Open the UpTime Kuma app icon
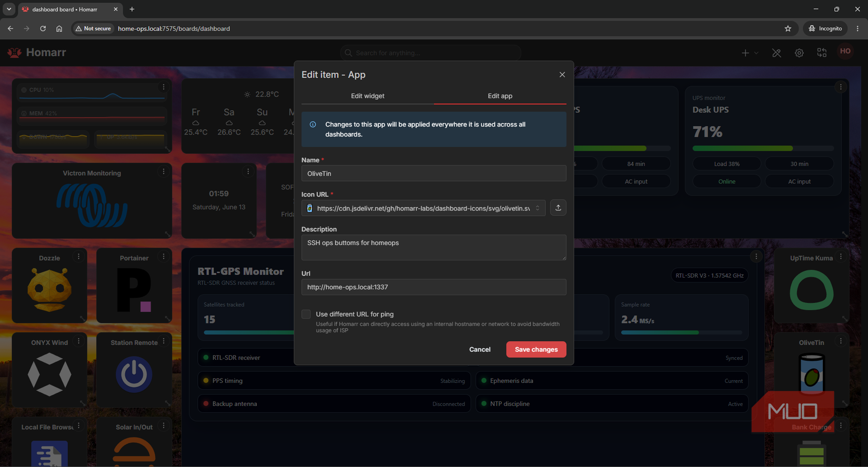The image size is (868, 467). [812, 290]
